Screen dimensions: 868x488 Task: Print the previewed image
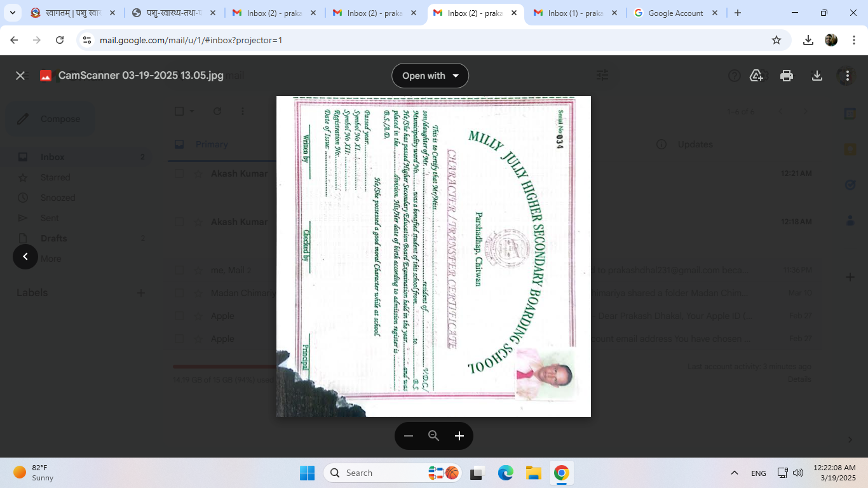click(x=787, y=76)
